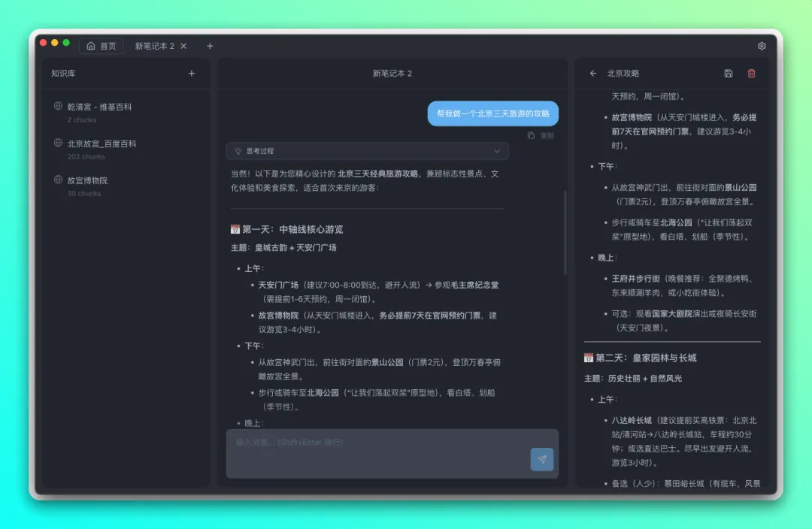Image resolution: width=812 pixels, height=529 pixels.
Task: Send the message with paper plane button
Action: pyautogui.click(x=541, y=459)
